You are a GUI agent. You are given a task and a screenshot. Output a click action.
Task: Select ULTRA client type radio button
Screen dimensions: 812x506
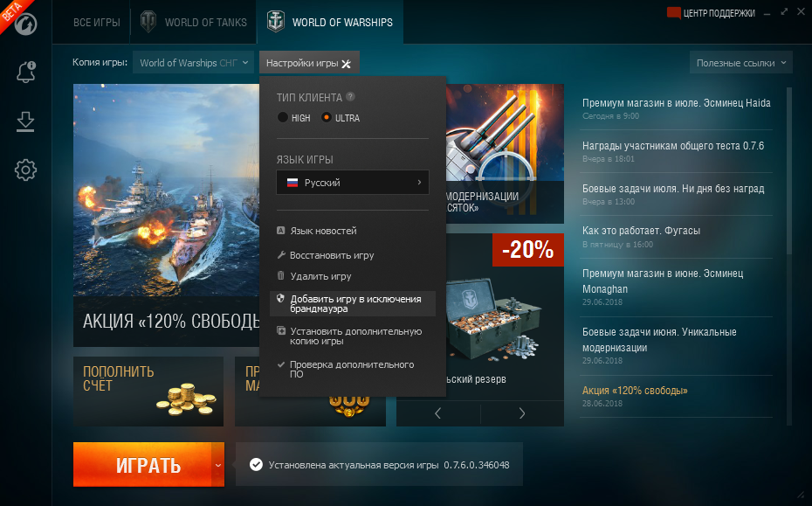326,117
